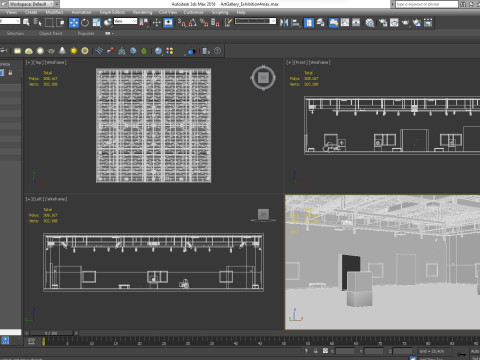This screenshot has width=480, height=360.
Task: Open the Rendered Frame Window icon
Action: (394, 22)
